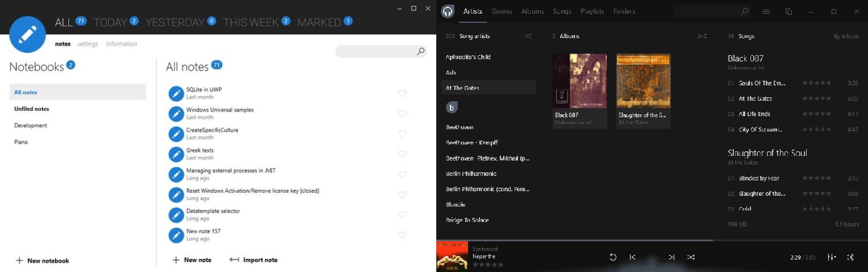Add a notebook with the New notebook plus icon
This screenshot has height=272, width=868.
[19, 261]
